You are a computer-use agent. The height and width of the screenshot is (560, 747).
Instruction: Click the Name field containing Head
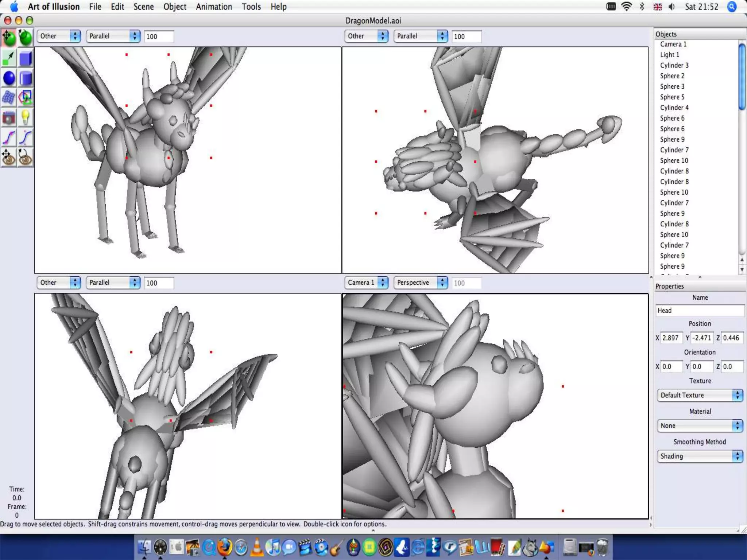699,310
